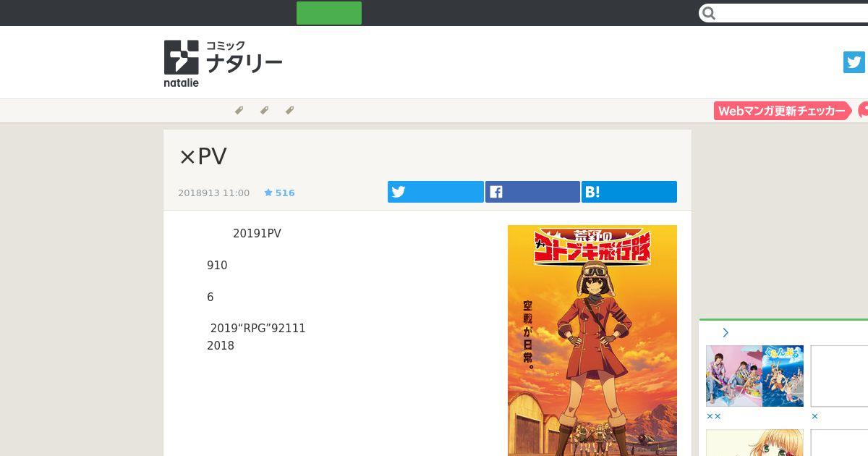Screen dimensions: 868x456
Task: Click the 516 star favorite count
Action: coord(279,193)
